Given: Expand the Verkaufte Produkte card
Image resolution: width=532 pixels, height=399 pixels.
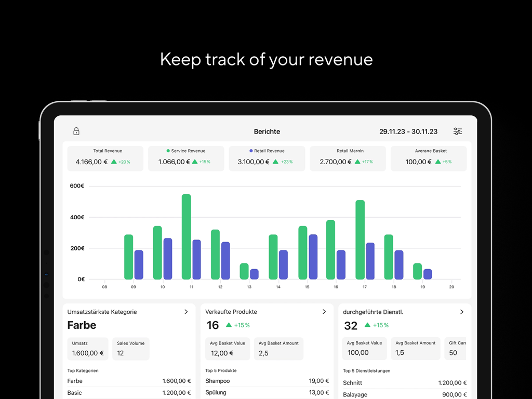Looking at the screenshot, I should (324, 312).
